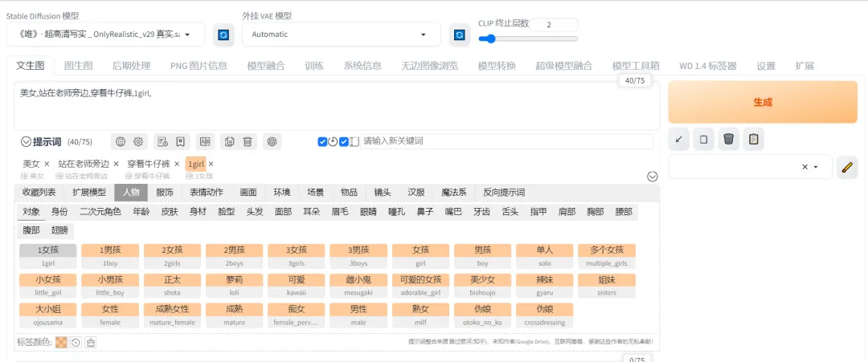The width and height of the screenshot is (868, 362).
Task: Add the 多个女孩 multiple_girls tag
Action: (607, 256)
